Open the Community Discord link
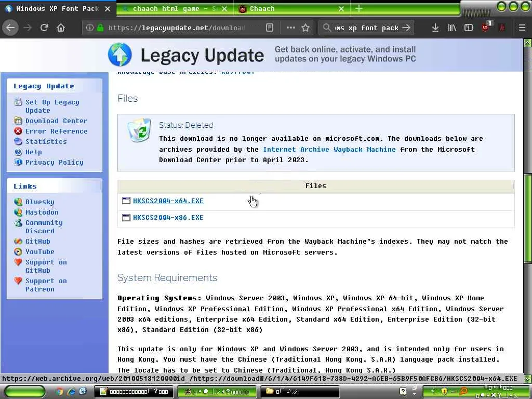This screenshot has height=399, width=532. 44,227
